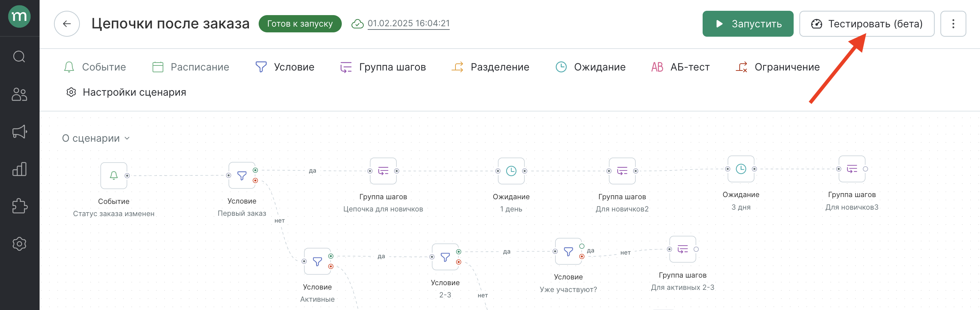
Task: Add an Ожидание block from the toolbar
Action: pos(590,67)
